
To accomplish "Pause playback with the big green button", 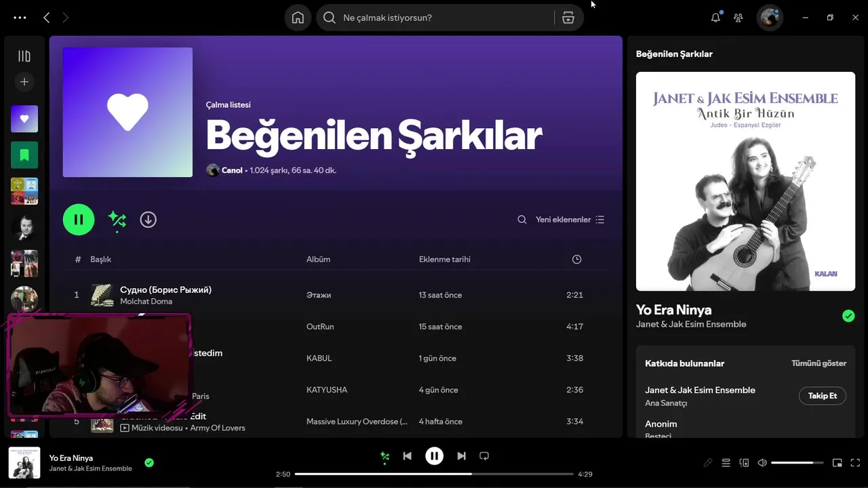I will [79, 220].
